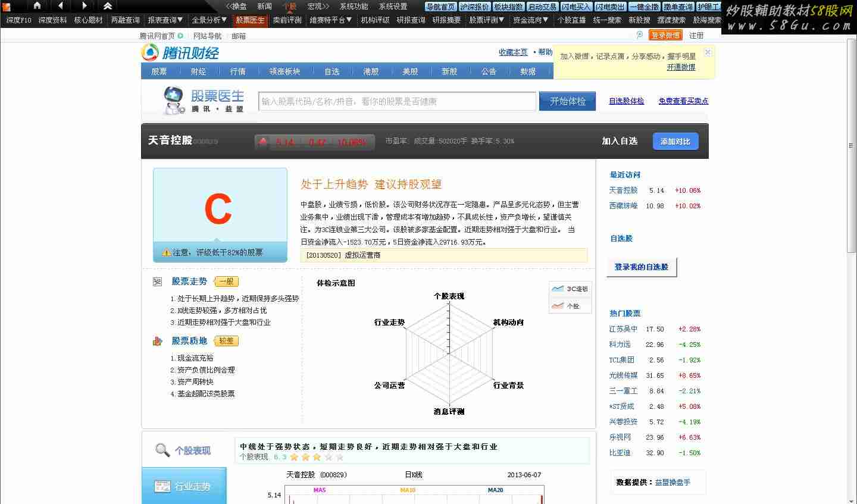The width and height of the screenshot is (857, 504).
Task: Go back using the left arrow icon
Action: 60,5
